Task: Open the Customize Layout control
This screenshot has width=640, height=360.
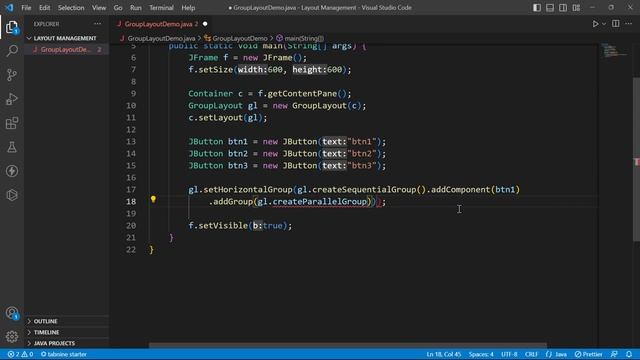Action: 576,8
